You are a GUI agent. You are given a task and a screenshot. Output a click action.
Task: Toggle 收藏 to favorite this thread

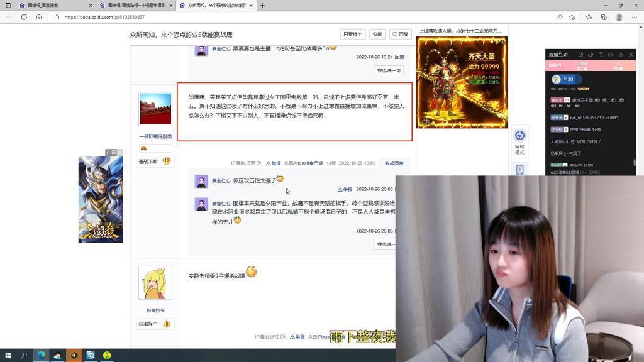click(377, 35)
